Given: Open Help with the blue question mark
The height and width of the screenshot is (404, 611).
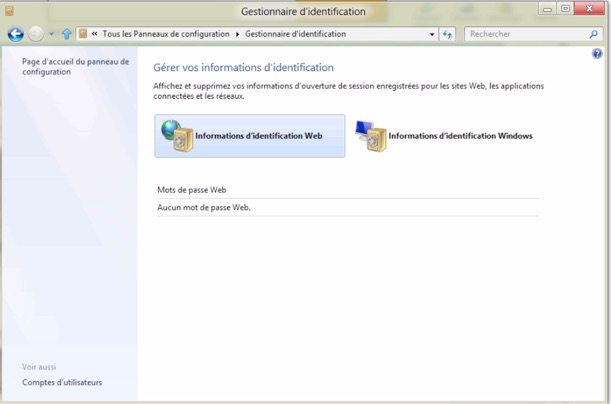Looking at the screenshot, I should point(597,54).
